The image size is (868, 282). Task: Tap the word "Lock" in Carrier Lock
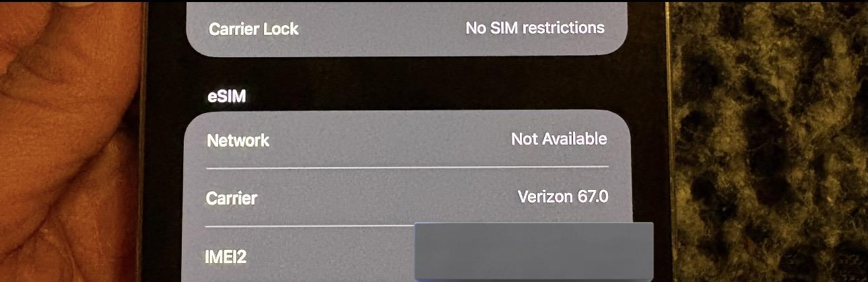(x=282, y=30)
